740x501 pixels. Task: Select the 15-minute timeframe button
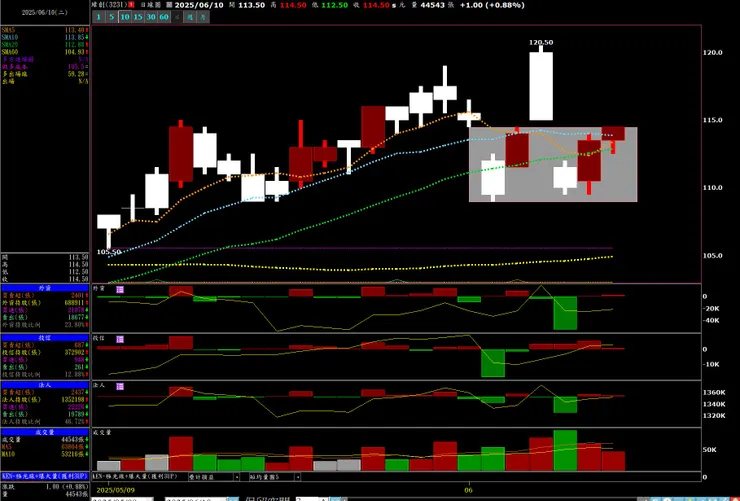tap(138, 17)
